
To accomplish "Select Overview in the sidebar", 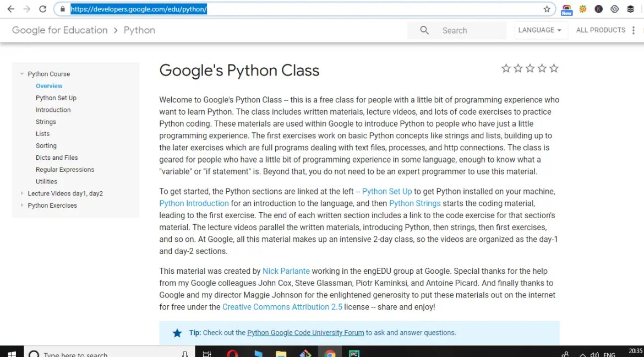I will click(x=49, y=85).
